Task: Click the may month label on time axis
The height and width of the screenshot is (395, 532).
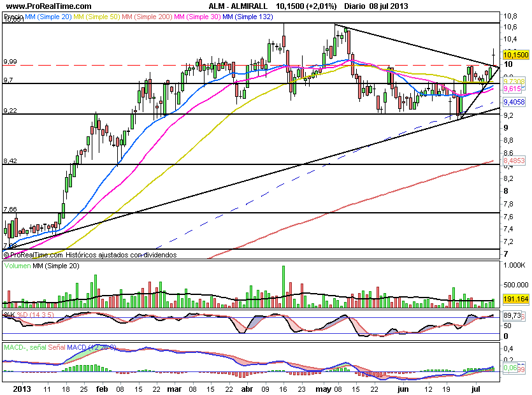Action: pos(323,389)
